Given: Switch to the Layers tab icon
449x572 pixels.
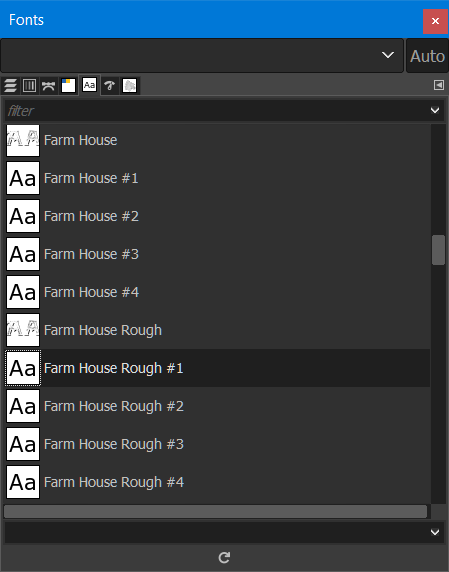Looking at the screenshot, I should [x=11, y=86].
